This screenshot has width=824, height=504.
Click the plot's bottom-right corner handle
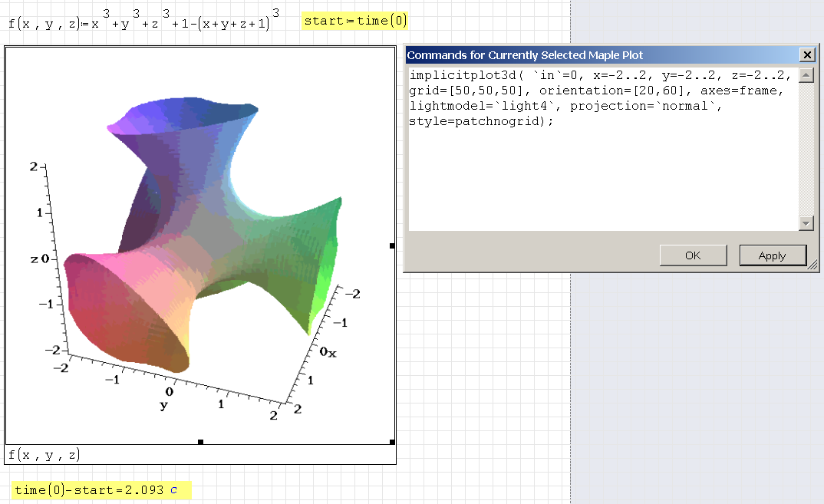[x=393, y=442]
